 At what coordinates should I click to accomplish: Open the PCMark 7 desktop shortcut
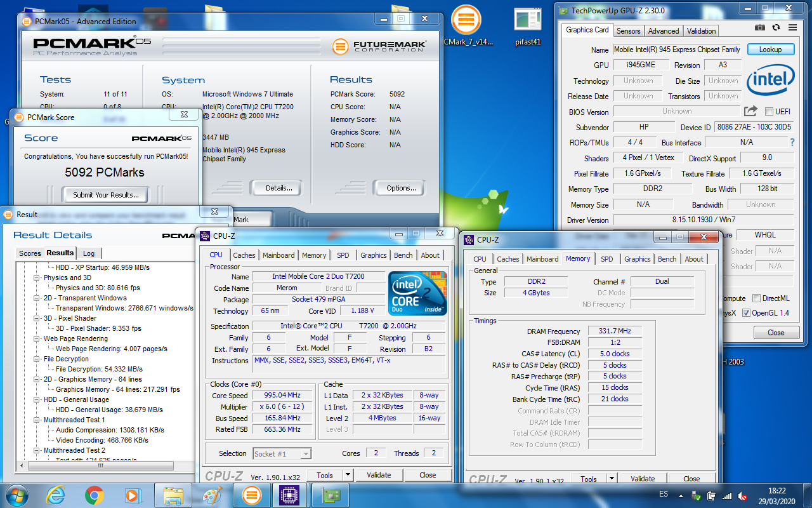[x=466, y=26]
